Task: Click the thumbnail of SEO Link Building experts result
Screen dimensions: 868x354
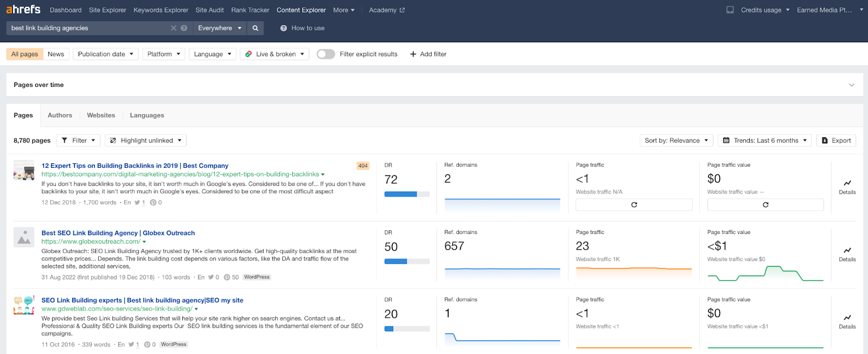Action: point(24,305)
